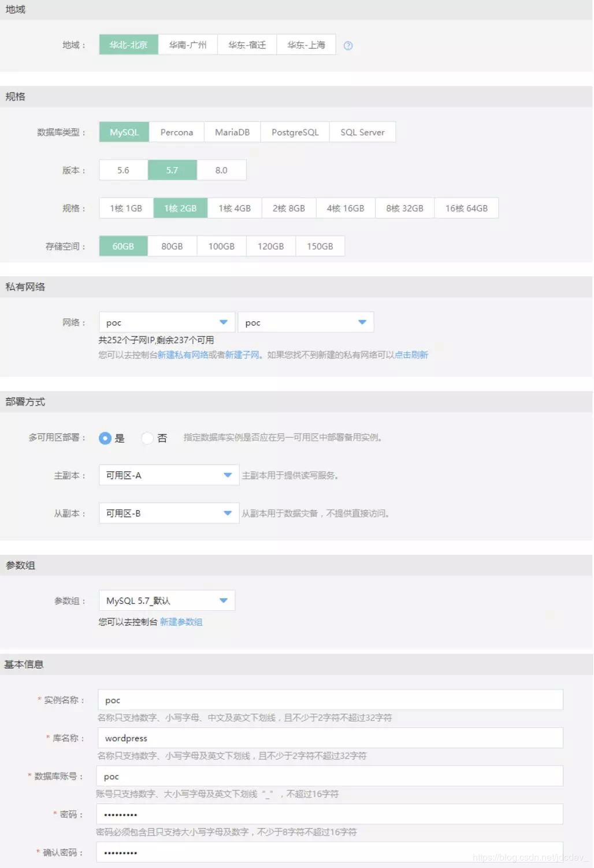Click the 新建参数组 link
Image resolution: width=594 pixels, height=868 pixels.
pyautogui.click(x=181, y=622)
